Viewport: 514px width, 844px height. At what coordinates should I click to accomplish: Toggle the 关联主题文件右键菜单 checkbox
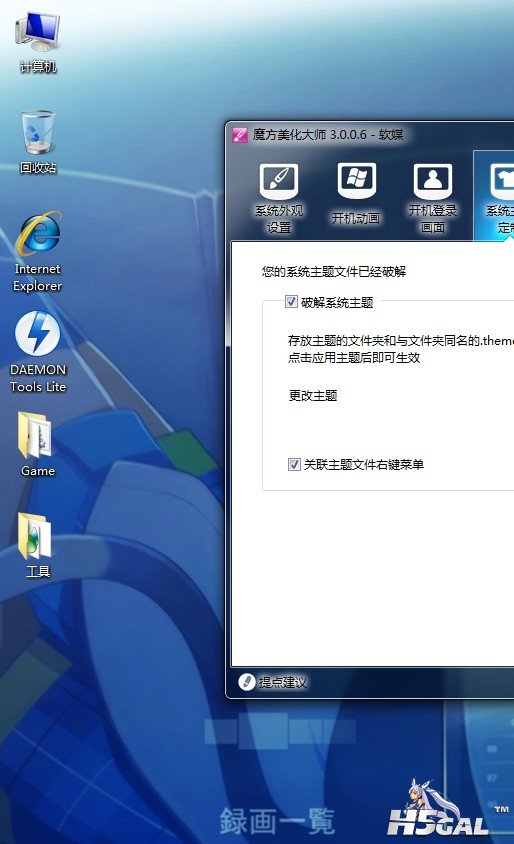[x=294, y=464]
